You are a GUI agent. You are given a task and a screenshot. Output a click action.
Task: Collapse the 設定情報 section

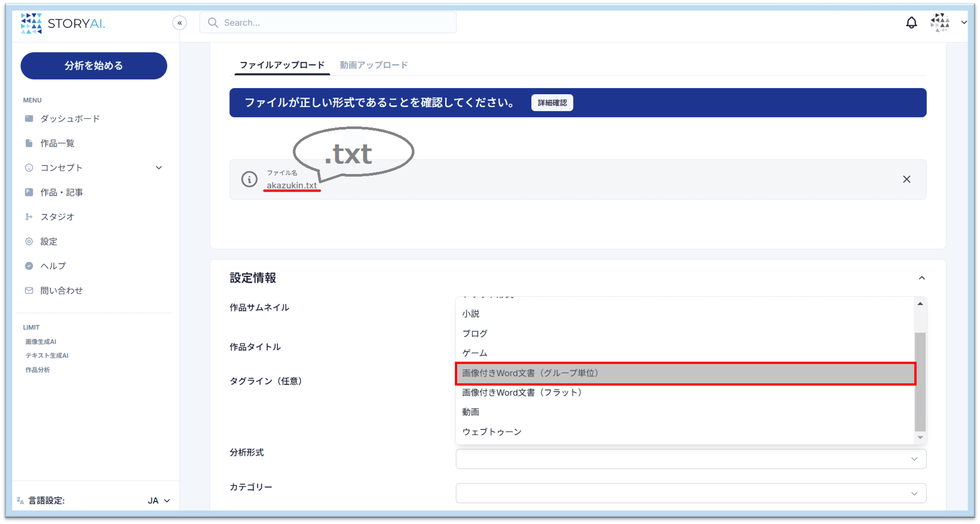click(x=921, y=278)
